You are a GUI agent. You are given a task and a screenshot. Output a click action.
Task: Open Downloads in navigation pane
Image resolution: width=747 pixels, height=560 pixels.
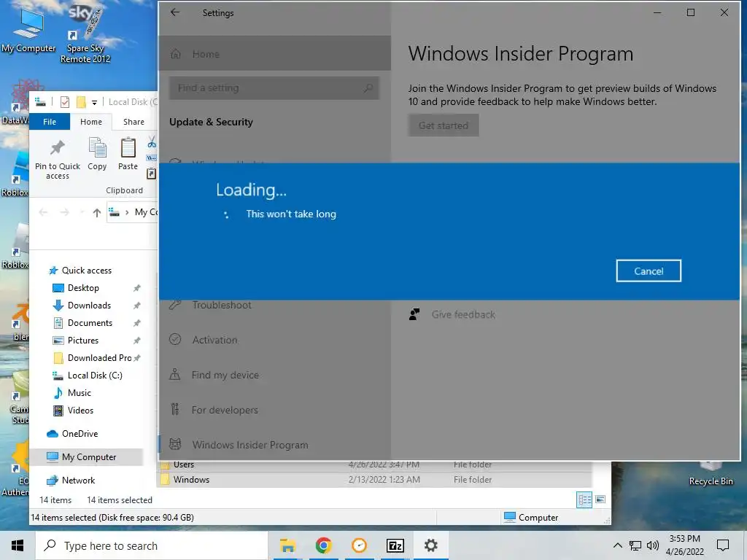pos(89,306)
